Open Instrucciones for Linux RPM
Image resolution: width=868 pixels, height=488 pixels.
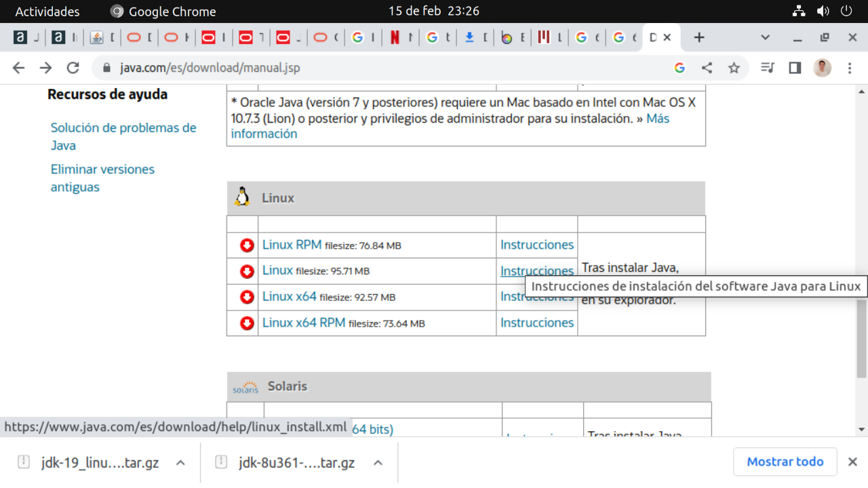pyautogui.click(x=537, y=245)
